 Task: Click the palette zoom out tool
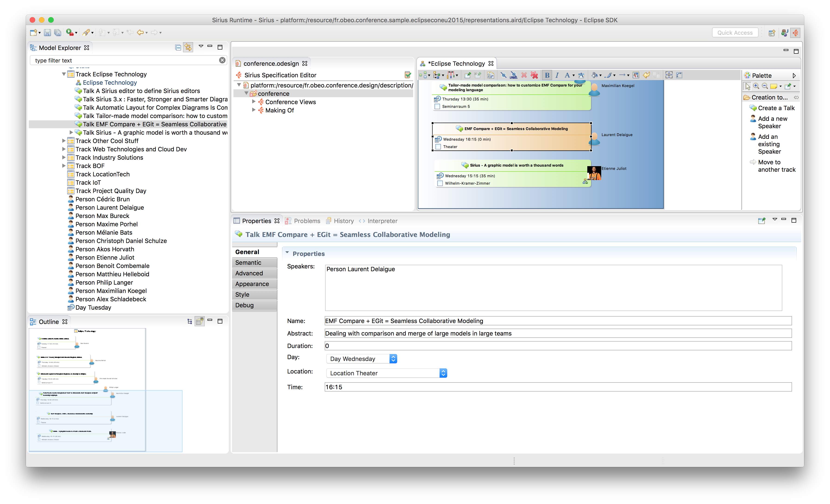coord(765,86)
